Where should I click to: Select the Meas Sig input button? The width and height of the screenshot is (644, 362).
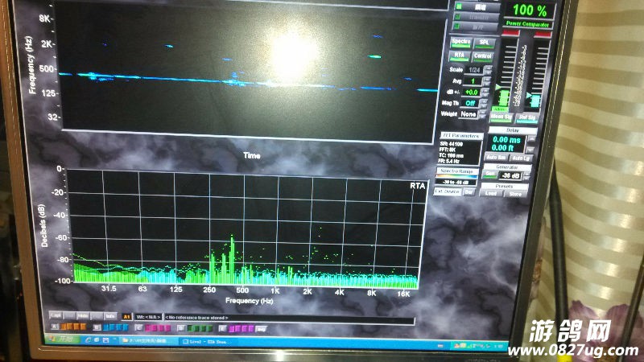502,117
